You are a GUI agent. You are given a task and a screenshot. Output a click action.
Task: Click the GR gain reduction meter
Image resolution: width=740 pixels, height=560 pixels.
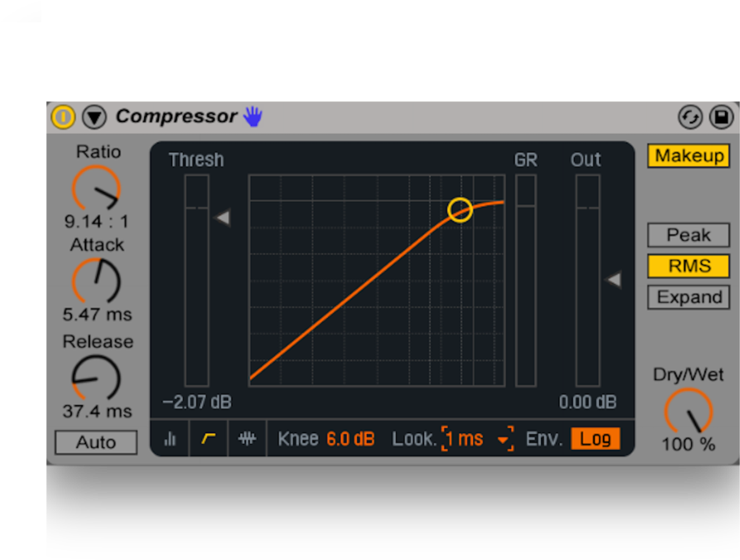(525, 281)
